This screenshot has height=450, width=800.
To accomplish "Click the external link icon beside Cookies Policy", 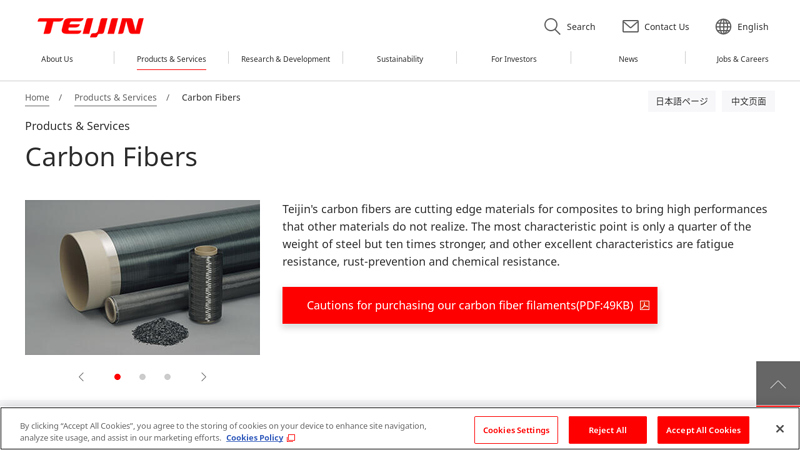I will [x=291, y=438].
